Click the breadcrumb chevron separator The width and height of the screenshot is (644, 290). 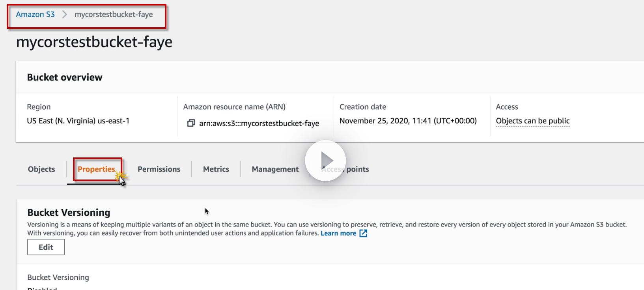point(65,15)
